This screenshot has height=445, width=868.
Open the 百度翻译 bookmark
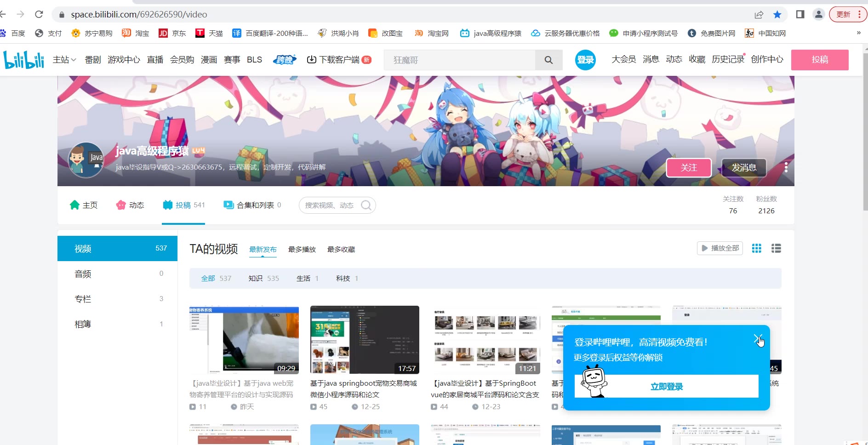pos(270,33)
